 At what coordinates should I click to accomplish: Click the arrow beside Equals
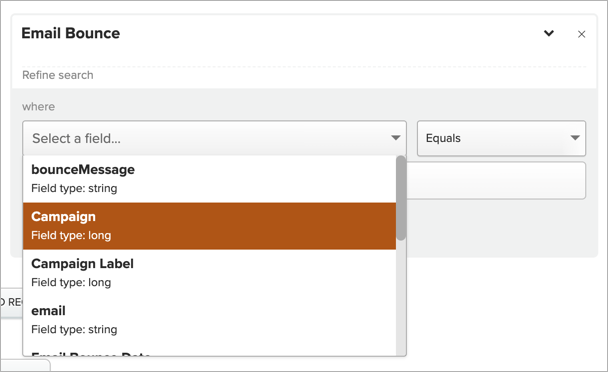tap(575, 138)
